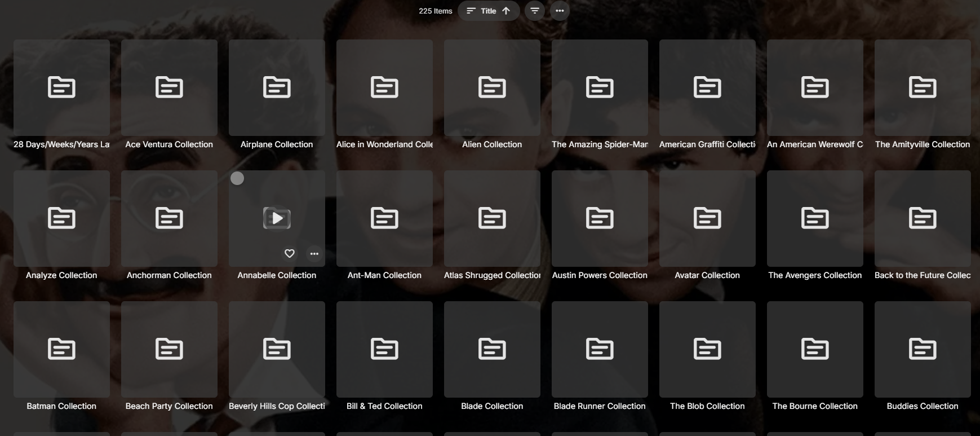Viewport: 980px width, 436px height.
Task: Click the Ace Ventura Collection title
Action: pyautogui.click(x=169, y=144)
